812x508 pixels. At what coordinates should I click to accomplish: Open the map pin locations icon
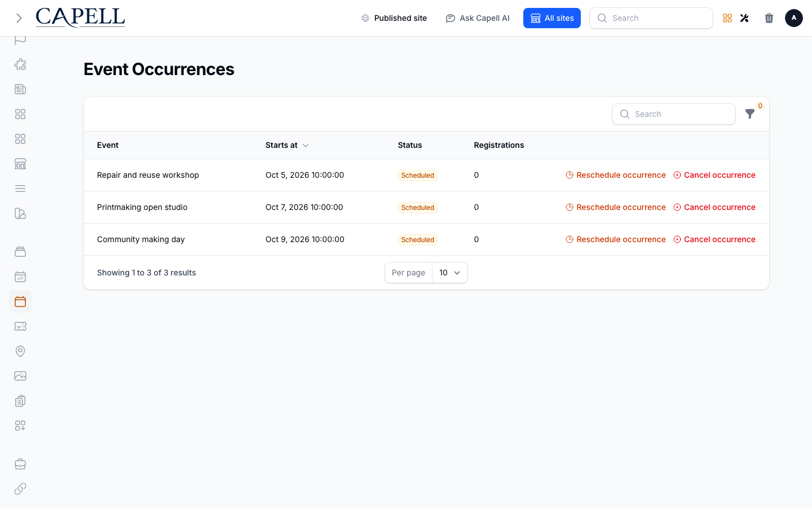20,351
